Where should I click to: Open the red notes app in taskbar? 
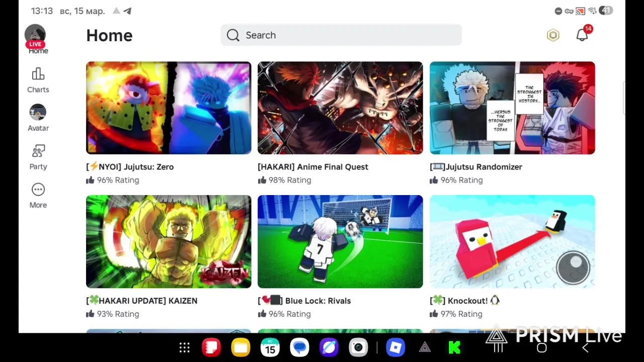[x=211, y=348]
